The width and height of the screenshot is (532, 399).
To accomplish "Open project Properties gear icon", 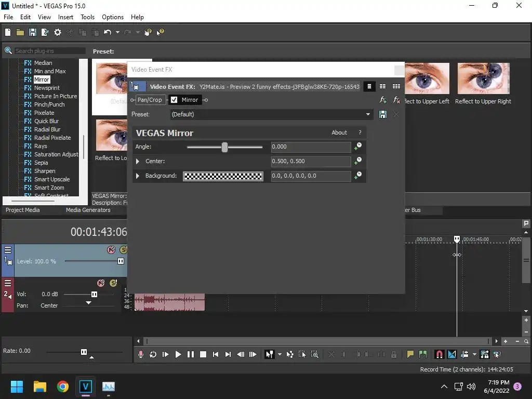I will click(x=58, y=32).
